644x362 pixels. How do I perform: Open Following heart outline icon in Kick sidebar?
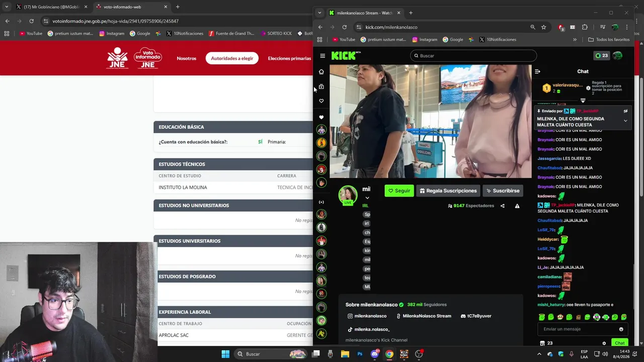pyautogui.click(x=321, y=101)
